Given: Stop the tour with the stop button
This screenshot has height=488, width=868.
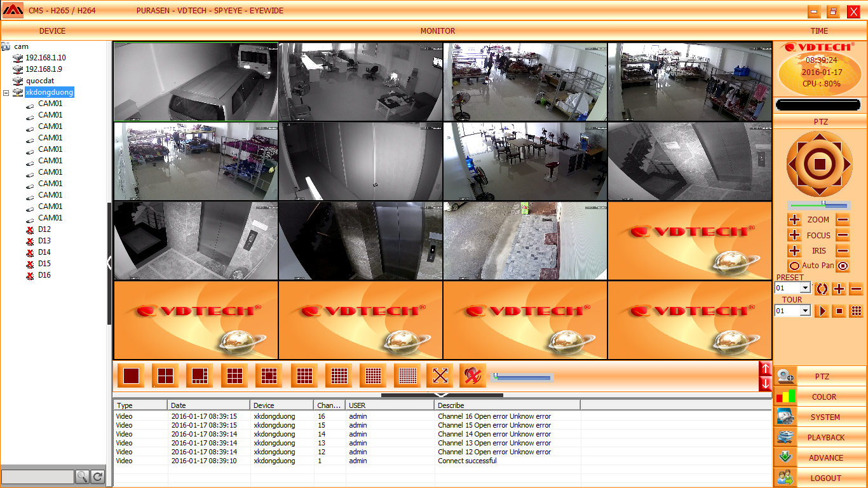Looking at the screenshot, I should (839, 311).
